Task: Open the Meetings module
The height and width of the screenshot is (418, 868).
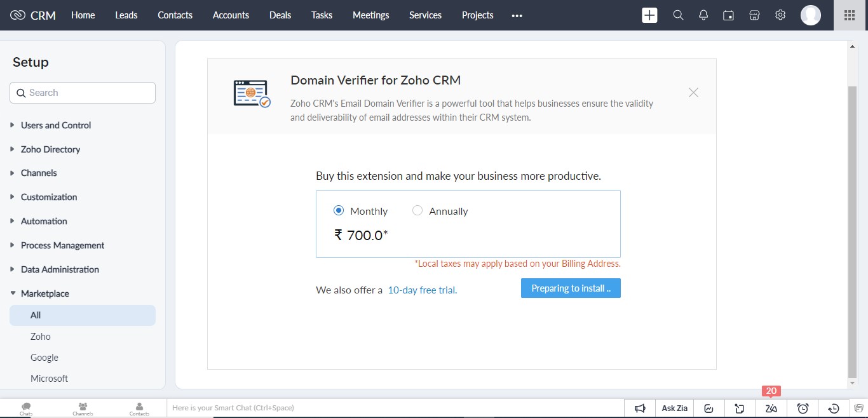Action: point(371,15)
